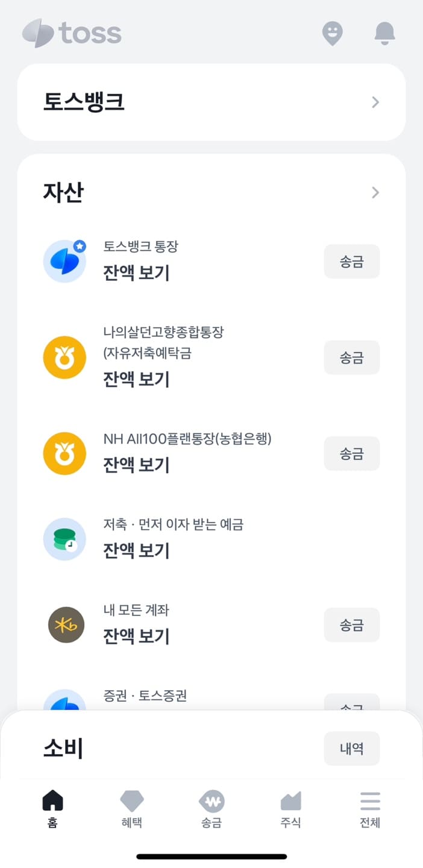Tap the NH 농협은행 account icon
This screenshot has height=868, width=423.
tap(64, 453)
